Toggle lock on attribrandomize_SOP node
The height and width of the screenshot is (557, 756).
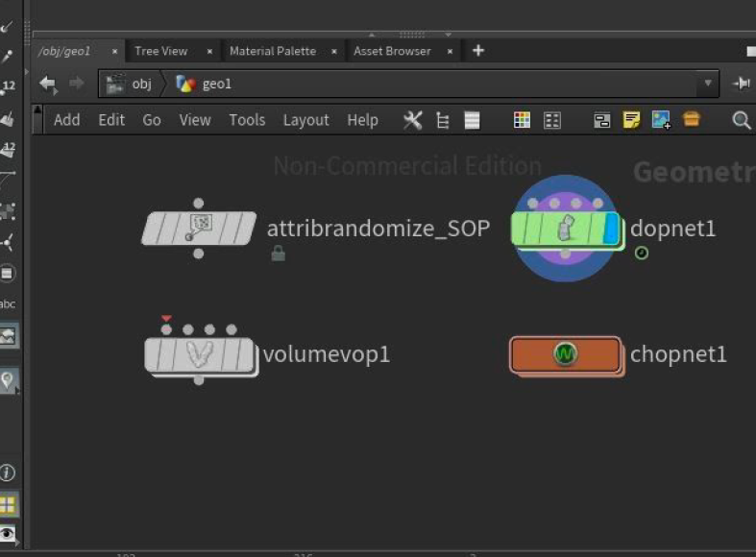pos(278,253)
